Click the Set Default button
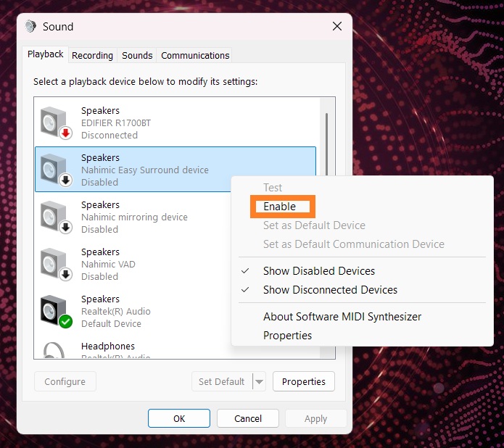Screen dimensions: 504x448 [222, 381]
